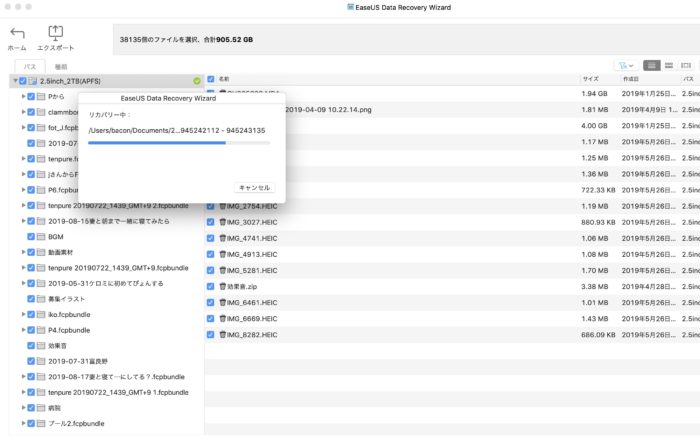The height and width of the screenshot is (441, 700).
Task: Uncheck checkbox for IMG_2754.HEIC
Action: point(211,206)
